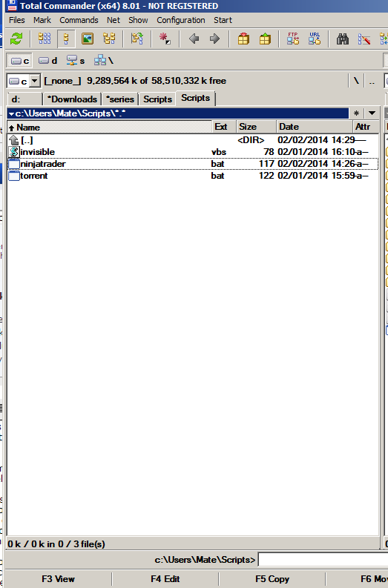Open the Show menu
The image size is (388, 588).
click(x=138, y=20)
